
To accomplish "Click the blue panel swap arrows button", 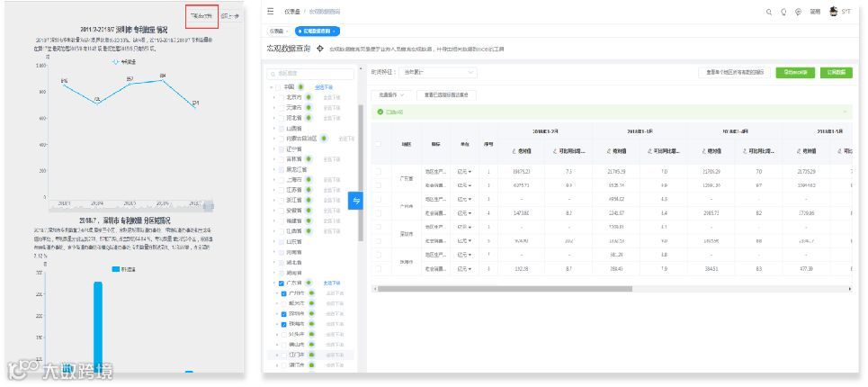I will pyautogui.click(x=356, y=201).
